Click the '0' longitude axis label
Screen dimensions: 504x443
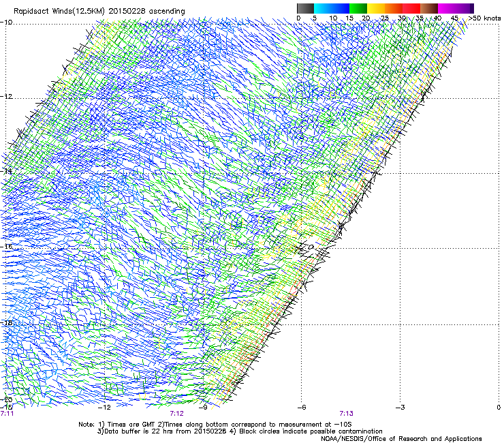coord(499,408)
